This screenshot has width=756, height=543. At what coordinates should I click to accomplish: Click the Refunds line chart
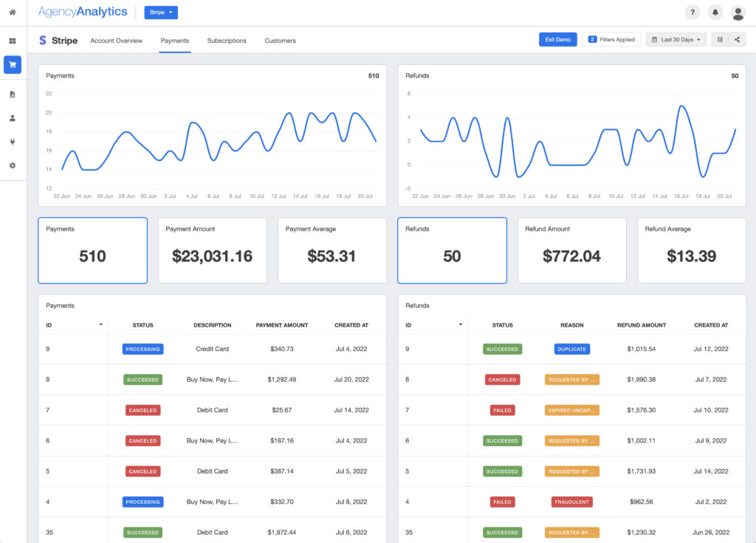click(x=572, y=136)
